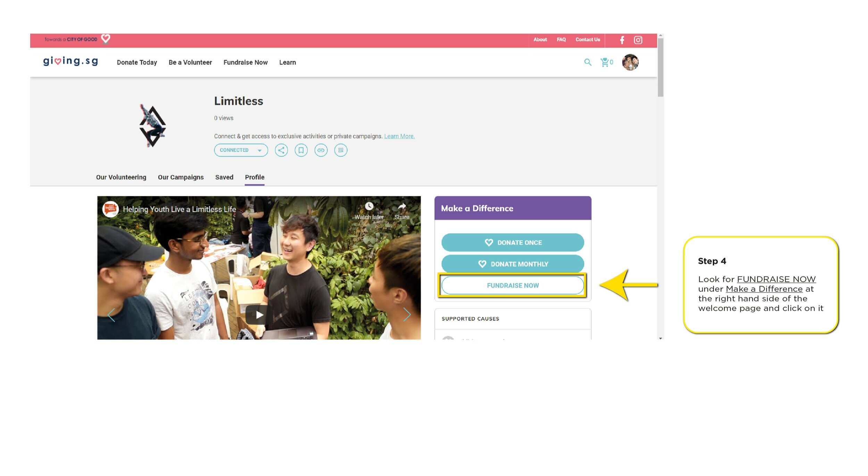Go to previous slide with left chevron
This screenshot has width=868, height=476.
click(111, 315)
